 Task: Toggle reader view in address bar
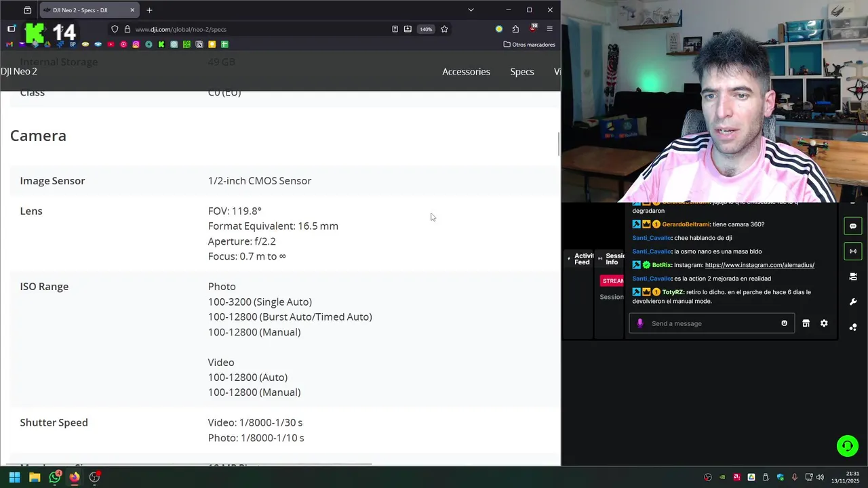coord(395,29)
